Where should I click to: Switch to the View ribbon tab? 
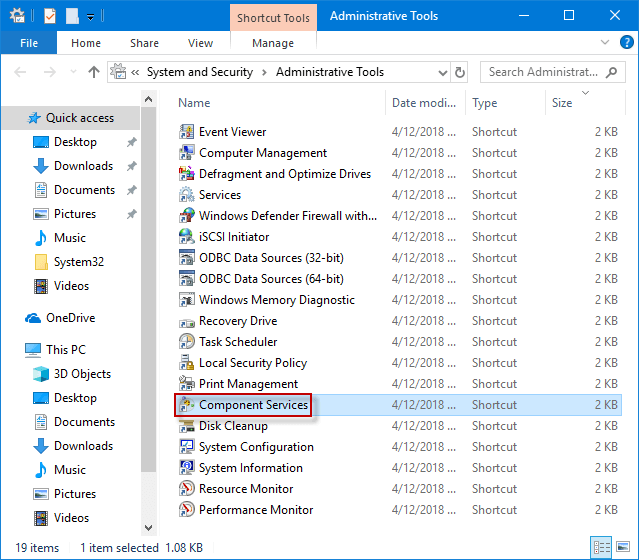click(200, 43)
